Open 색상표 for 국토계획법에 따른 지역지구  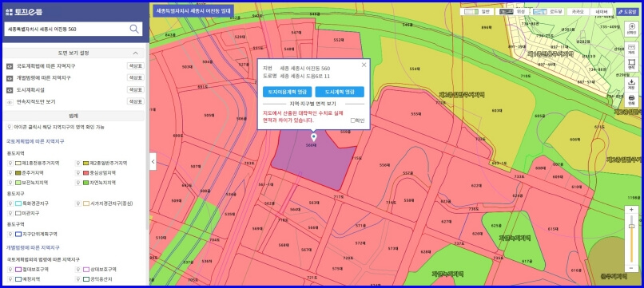pyautogui.click(x=135, y=66)
